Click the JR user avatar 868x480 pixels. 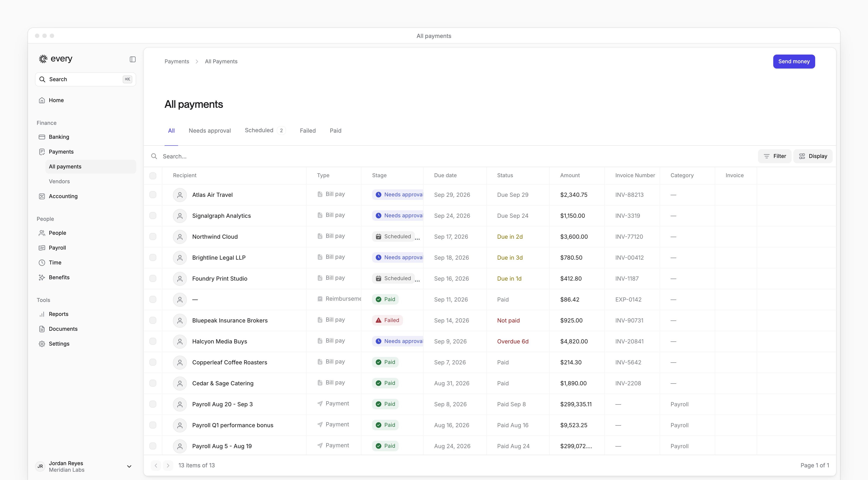point(40,466)
